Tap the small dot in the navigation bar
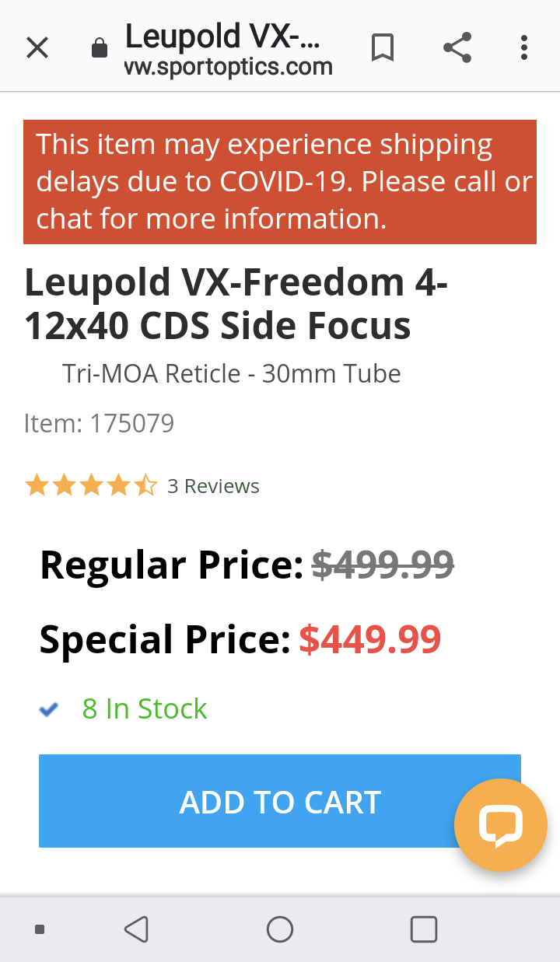560x962 pixels. [x=40, y=929]
